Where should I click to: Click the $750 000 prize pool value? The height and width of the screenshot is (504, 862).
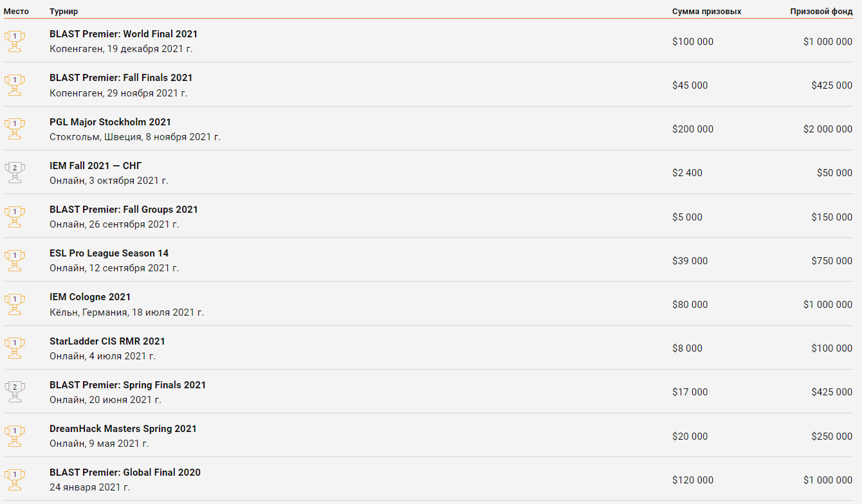coord(832,261)
